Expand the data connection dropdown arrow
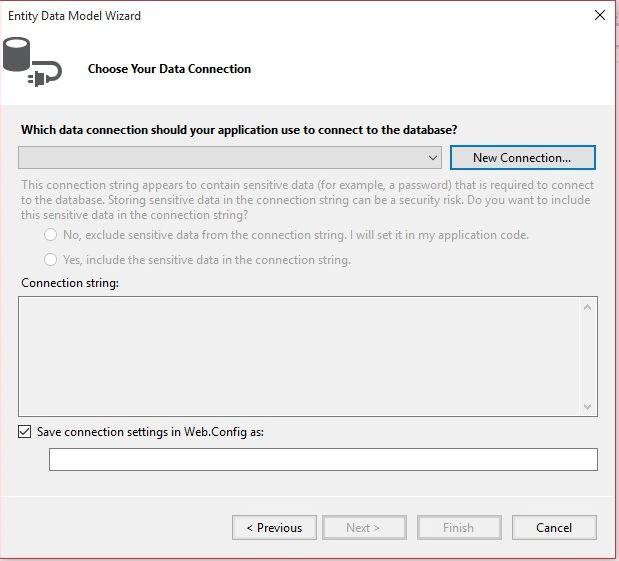 tap(433, 158)
